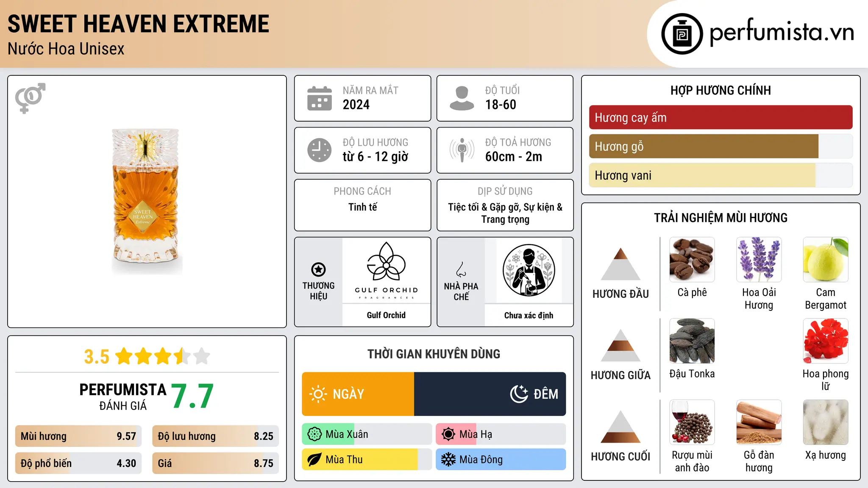Click the perfumista.vn site name
The width and height of the screenshot is (868, 488).
782,32
